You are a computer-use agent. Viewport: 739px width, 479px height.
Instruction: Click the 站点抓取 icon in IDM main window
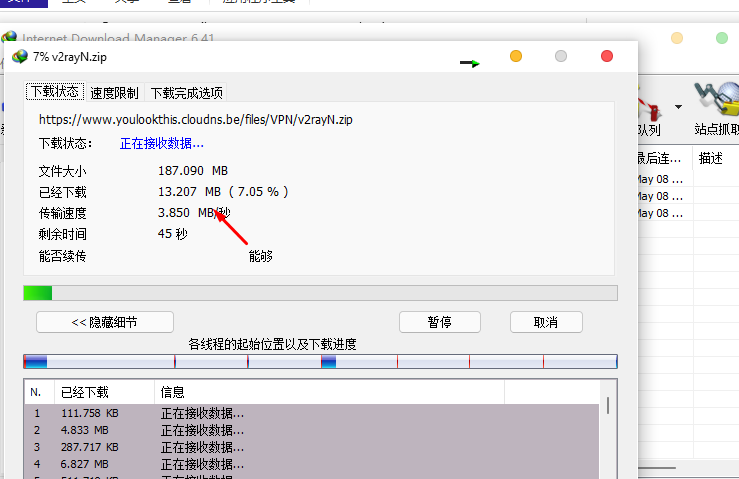[716, 108]
